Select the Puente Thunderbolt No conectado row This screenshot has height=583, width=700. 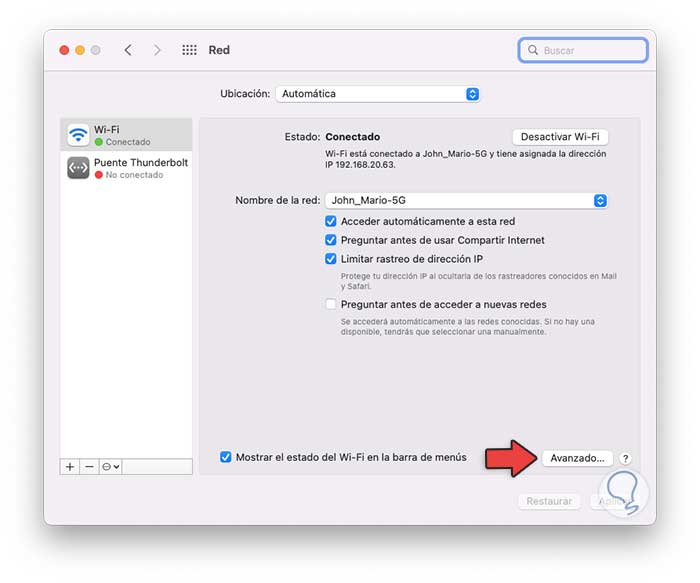point(126,168)
